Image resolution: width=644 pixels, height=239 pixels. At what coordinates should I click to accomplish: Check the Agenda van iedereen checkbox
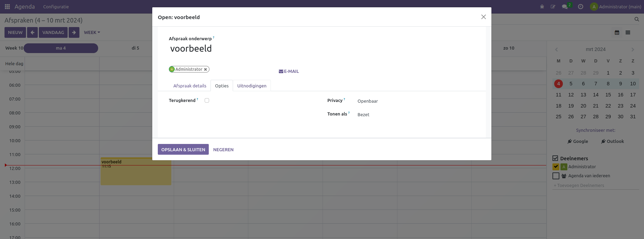[556, 176]
